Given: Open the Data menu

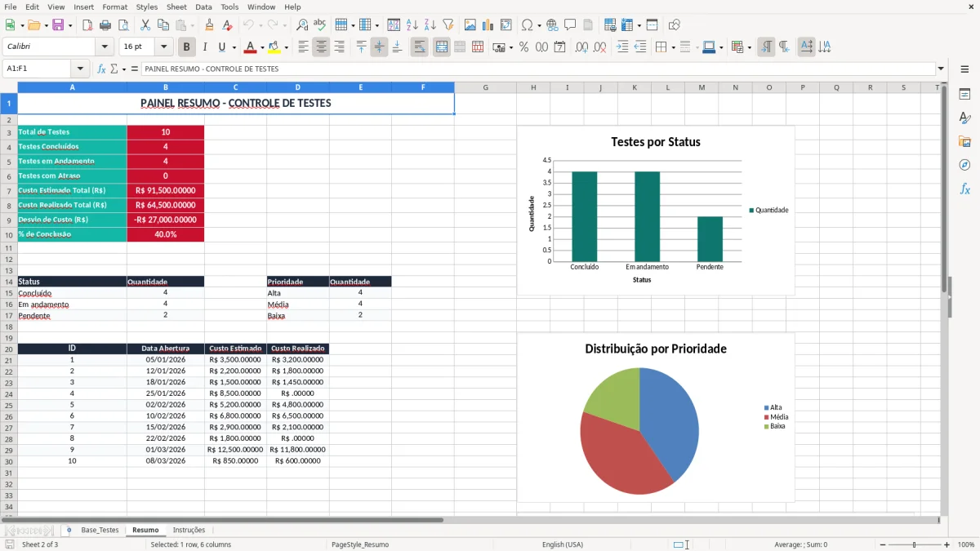Looking at the screenshot, I should click(203, 7).
